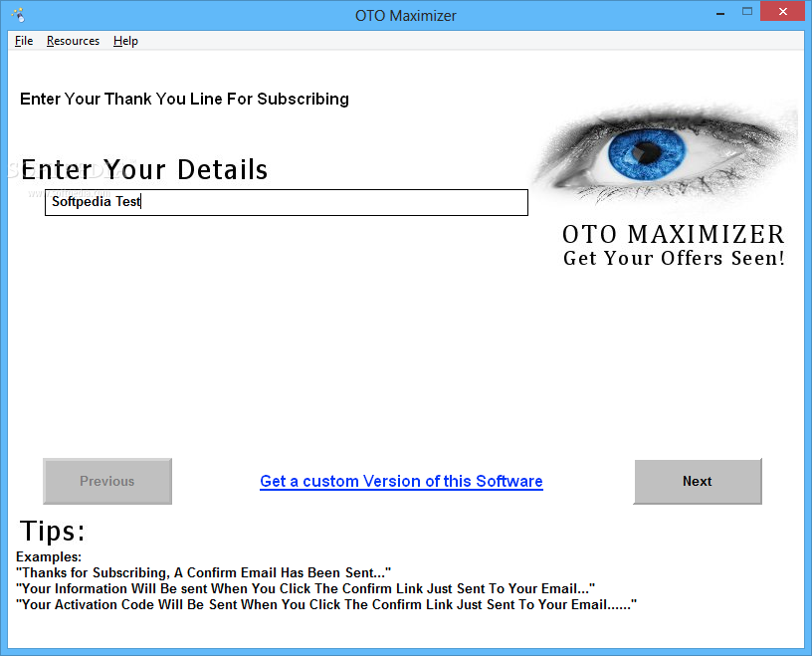Click the 'Examples:' label
812x656 pixels.
[49, 556]
